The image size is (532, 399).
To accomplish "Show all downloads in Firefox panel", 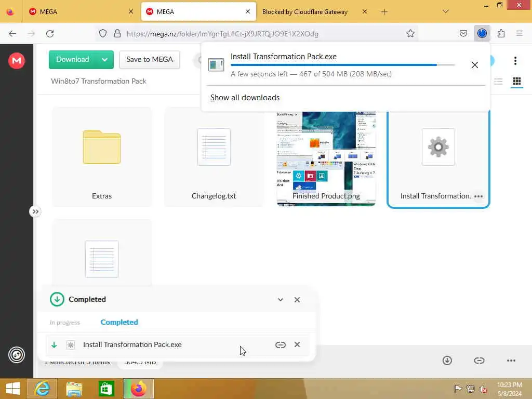I will point(245,98).
